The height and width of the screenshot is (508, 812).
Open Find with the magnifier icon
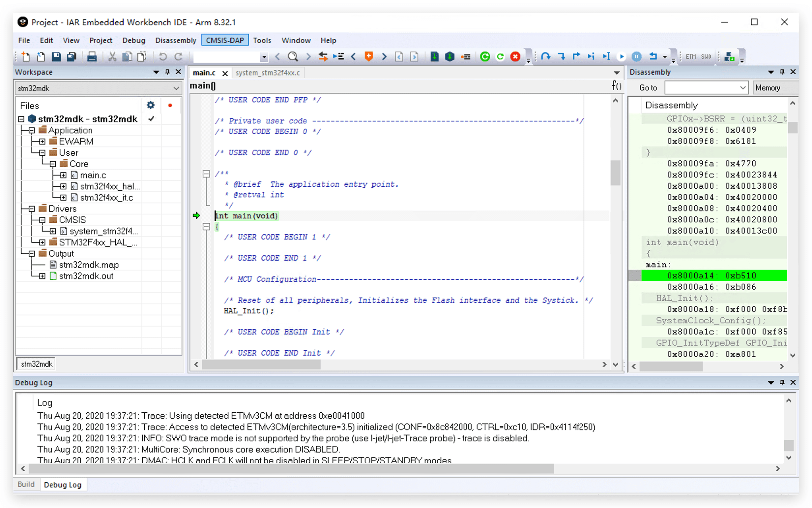[x=293, y=56]
